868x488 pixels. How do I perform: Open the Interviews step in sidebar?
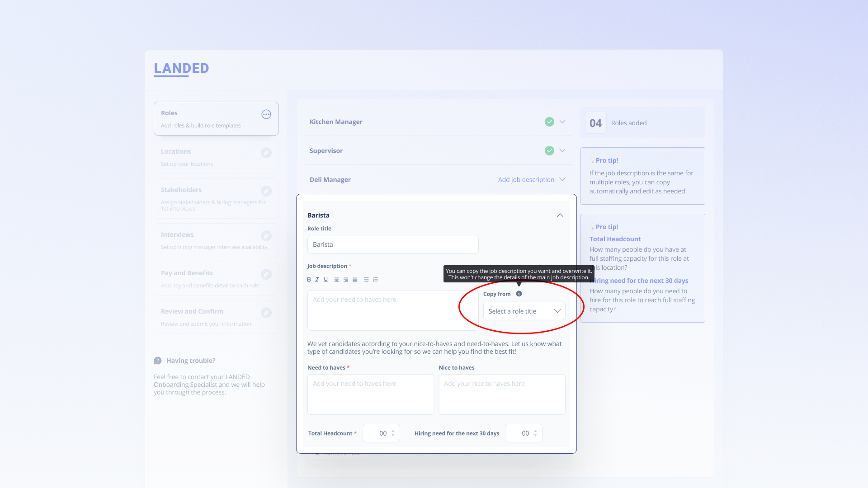[216, 240]
